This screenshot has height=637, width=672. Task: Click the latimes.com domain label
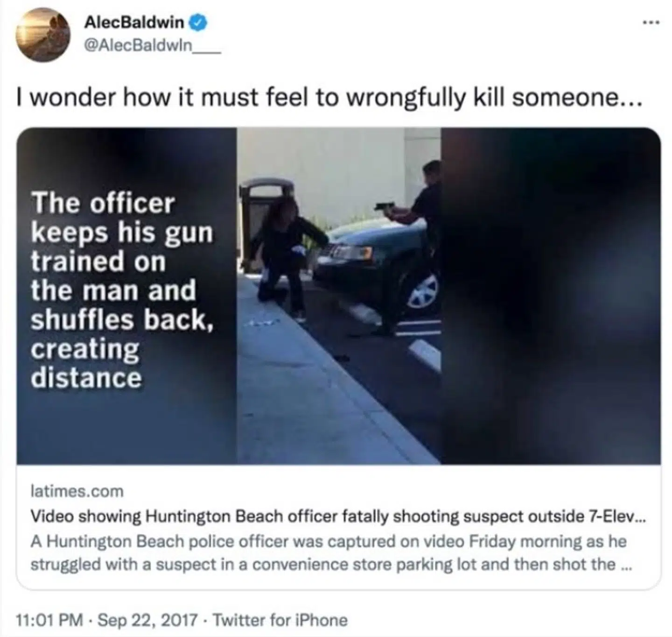click(77, 491)
